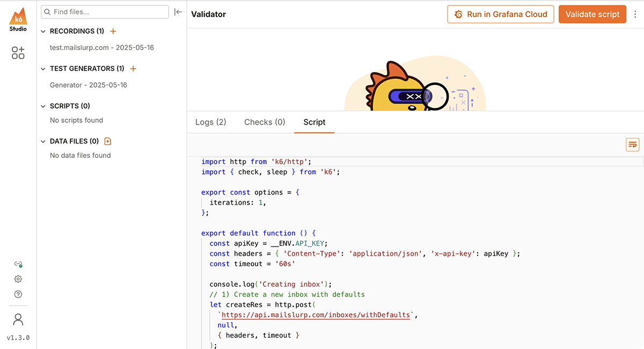
Task: Click Run in Grafana Cloud button
Action: coord(501,14)
